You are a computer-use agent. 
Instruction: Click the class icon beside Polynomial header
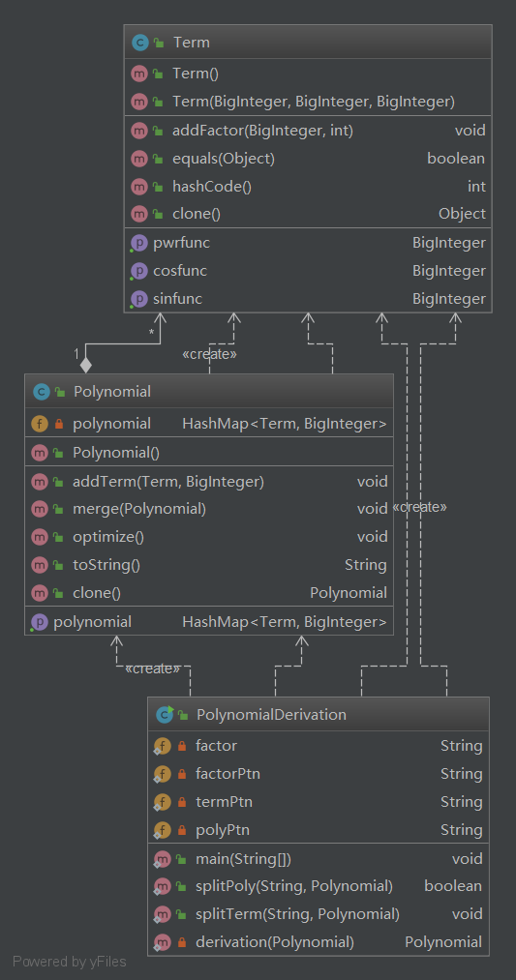[x=41, y=392]
